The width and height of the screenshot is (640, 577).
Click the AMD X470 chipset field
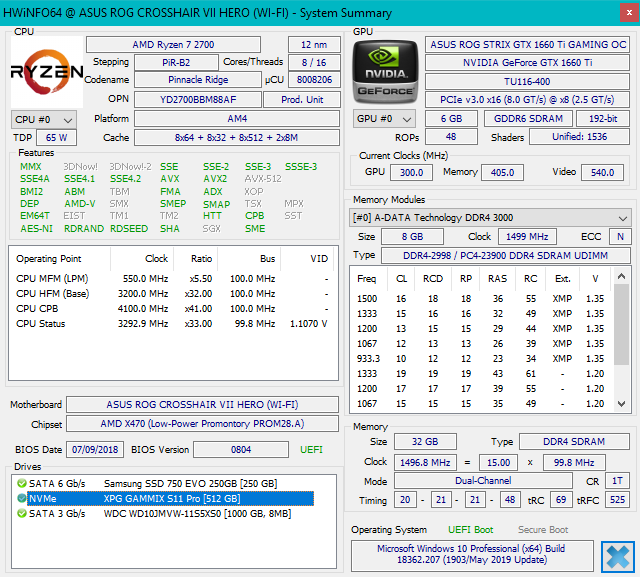click(x=202, y=424)
